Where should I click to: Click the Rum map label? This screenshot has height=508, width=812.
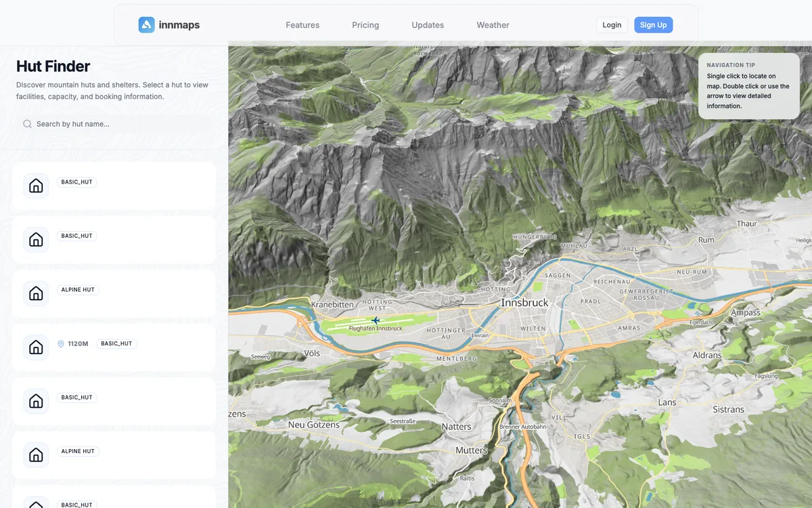click(x=706, y=240)
